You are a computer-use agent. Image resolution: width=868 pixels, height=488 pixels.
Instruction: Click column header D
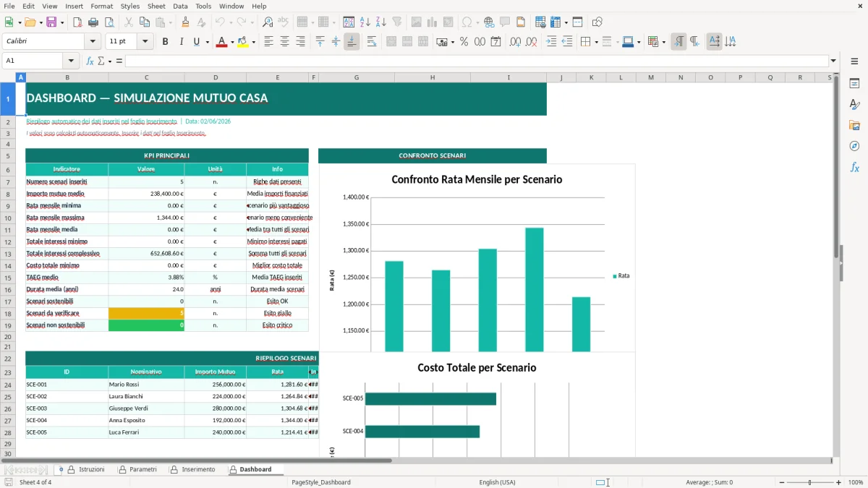tap(215, 77)
